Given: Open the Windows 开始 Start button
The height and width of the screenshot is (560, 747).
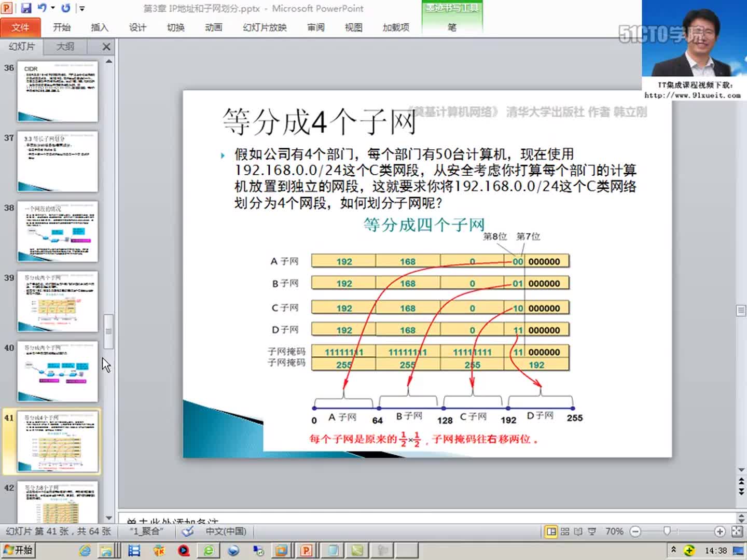Looking at the screenshot, I should coord(18,550).
